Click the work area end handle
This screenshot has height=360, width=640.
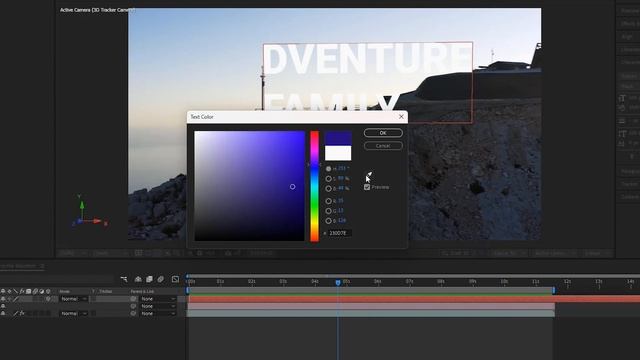(x=554, y=290)
